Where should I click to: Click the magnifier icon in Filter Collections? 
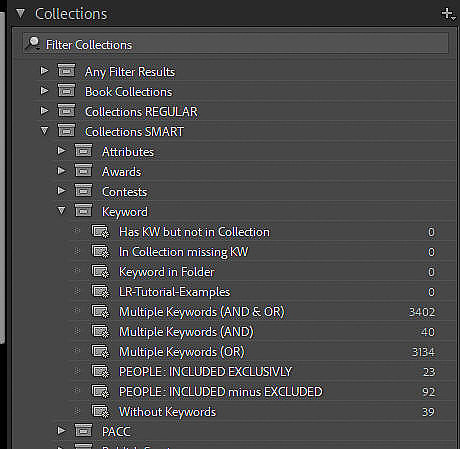point(33,43)
